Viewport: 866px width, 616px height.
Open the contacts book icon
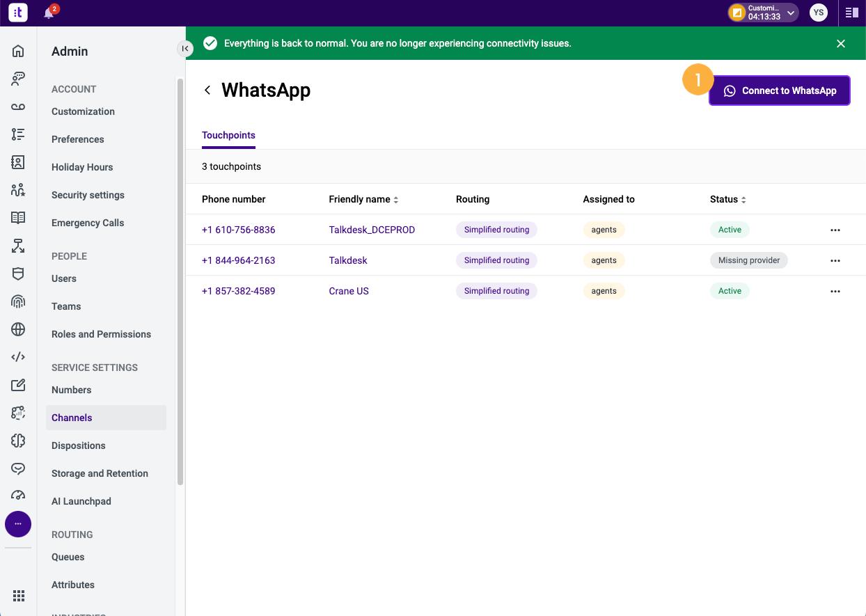[18, 162]
